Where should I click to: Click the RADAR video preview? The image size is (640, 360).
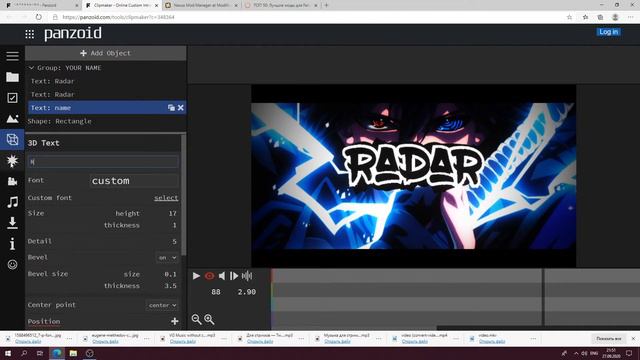pyautogui.click(x=413, y=176)
